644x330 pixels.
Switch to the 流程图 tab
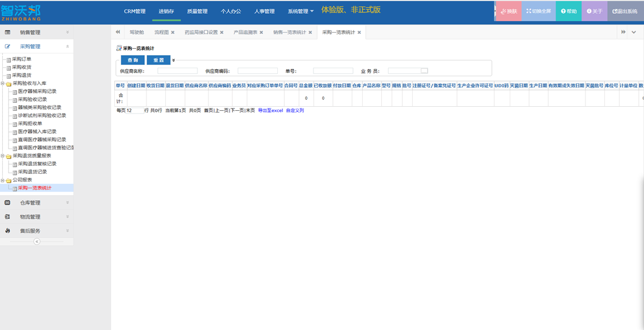pos(161,32)
